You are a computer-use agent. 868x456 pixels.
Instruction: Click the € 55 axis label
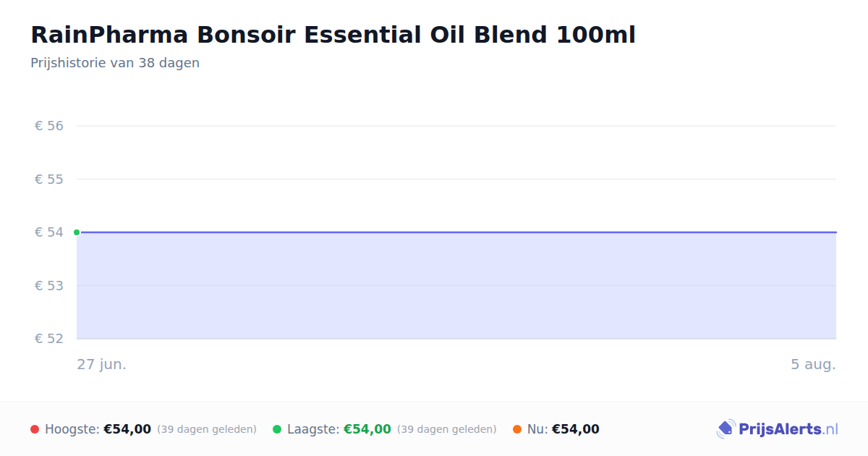(49, 179)
